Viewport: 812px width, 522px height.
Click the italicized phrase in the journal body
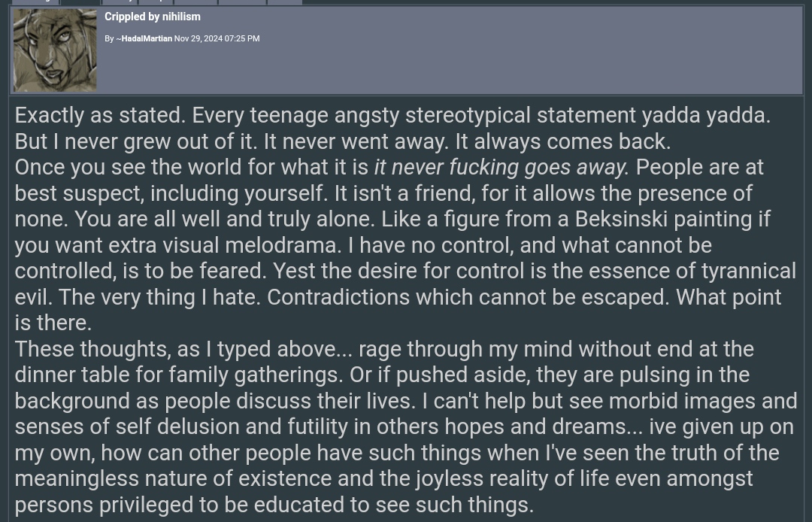[x=501, y=167]
